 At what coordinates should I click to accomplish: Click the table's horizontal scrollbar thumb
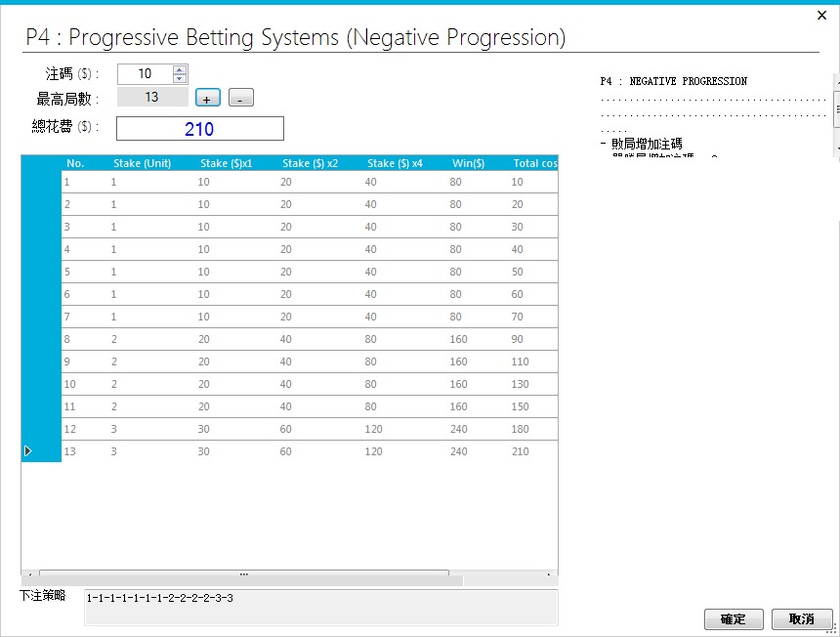pos(243,575)
